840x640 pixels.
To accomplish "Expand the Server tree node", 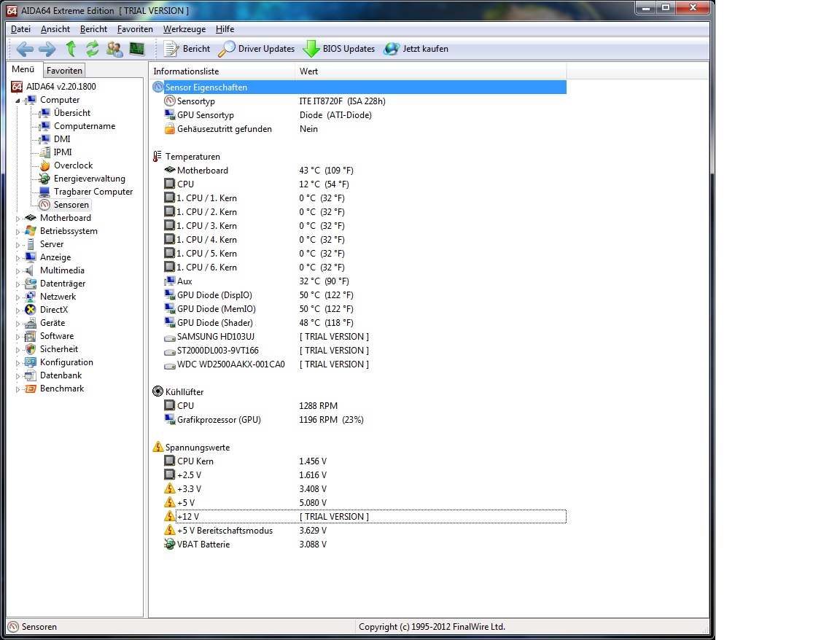I will (17, 245).
